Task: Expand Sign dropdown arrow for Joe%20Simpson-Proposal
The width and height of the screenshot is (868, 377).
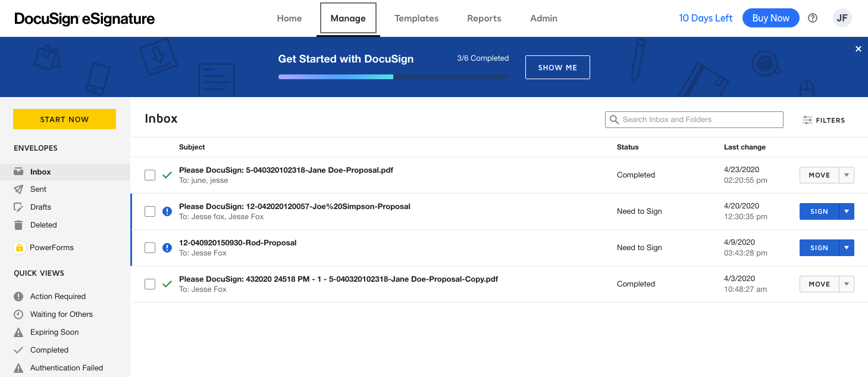Action: pos(847,211)
